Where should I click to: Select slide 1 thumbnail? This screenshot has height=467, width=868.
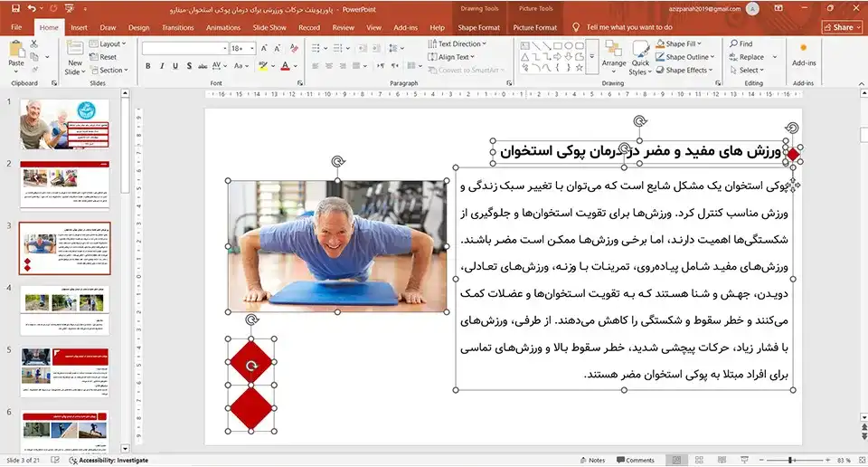coord(65,124)
